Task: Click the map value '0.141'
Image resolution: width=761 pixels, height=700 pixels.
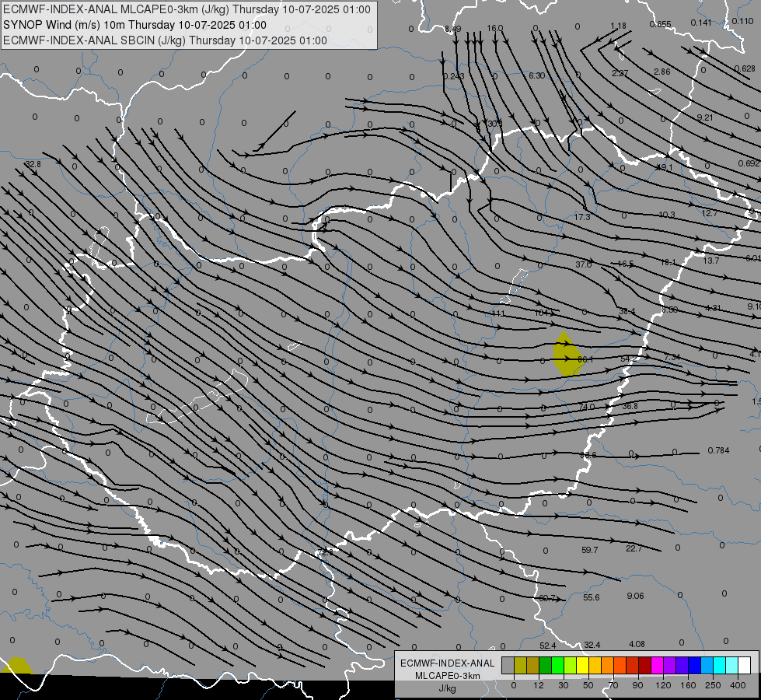Action: pos(701,23)
